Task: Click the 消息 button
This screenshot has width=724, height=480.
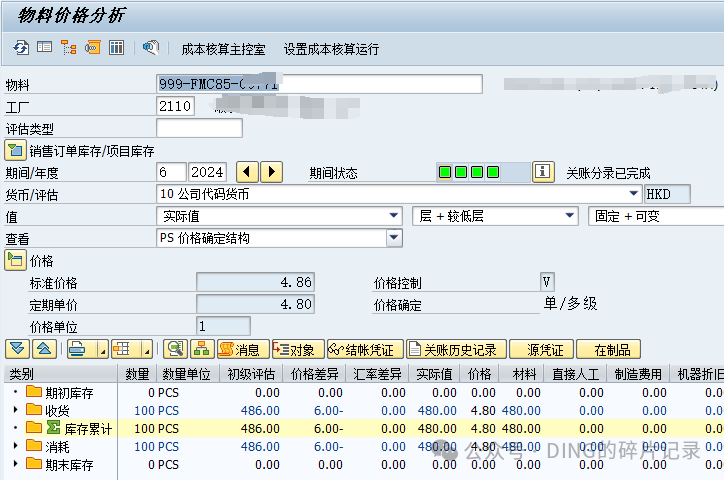Action: (243, 349)
